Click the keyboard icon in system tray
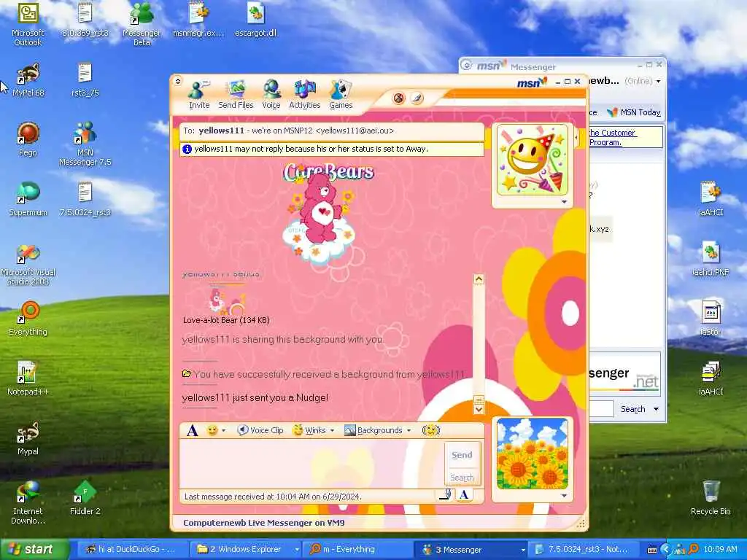 (651, 550)
